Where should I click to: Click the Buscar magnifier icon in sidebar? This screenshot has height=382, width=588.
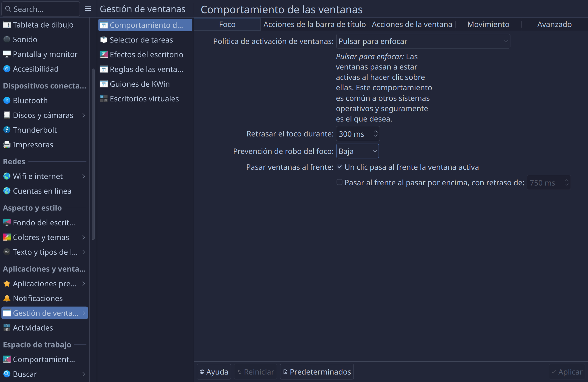tap(7, 374)
